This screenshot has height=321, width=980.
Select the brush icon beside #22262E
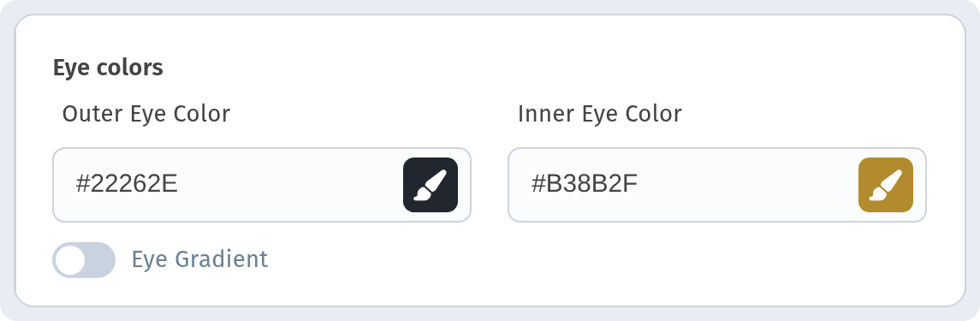[x=430, y=185]
